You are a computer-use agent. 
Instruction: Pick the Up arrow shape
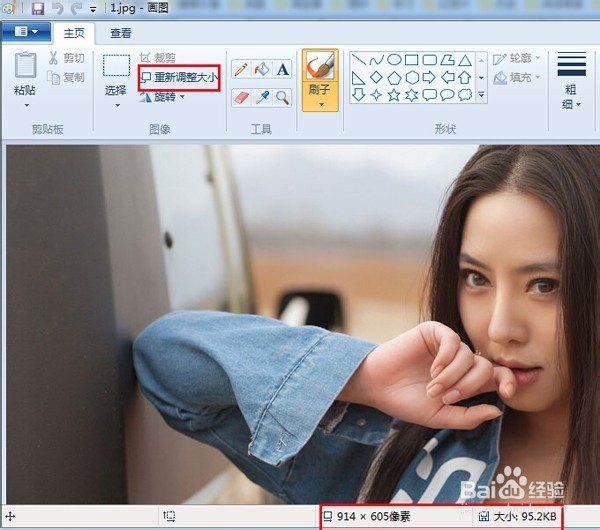pyautogui.click(x=465, y=78)
